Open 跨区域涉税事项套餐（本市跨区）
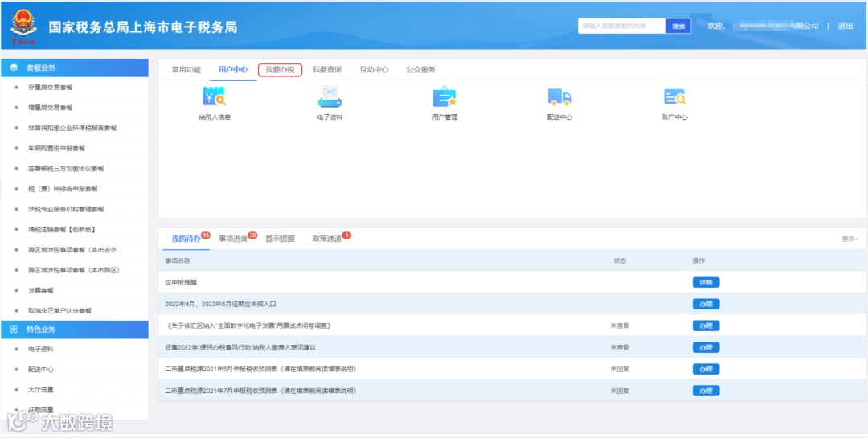 [74, 270]
